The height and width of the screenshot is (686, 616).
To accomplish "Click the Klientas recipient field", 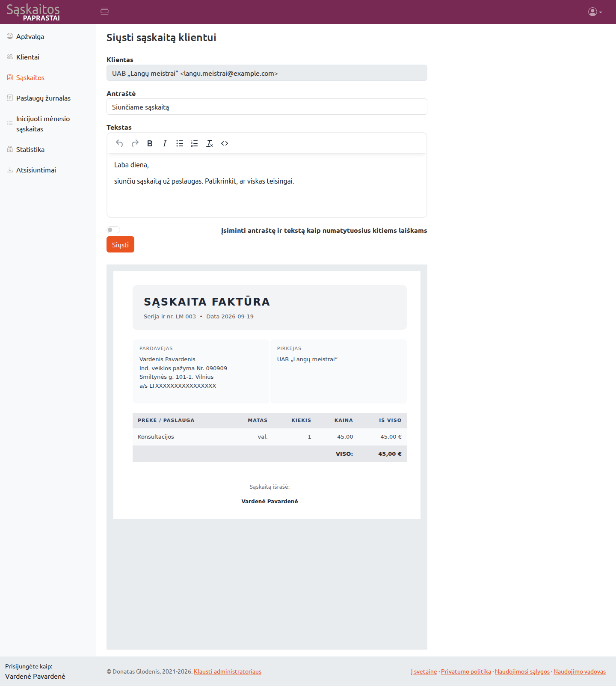I will pos(267,73).
